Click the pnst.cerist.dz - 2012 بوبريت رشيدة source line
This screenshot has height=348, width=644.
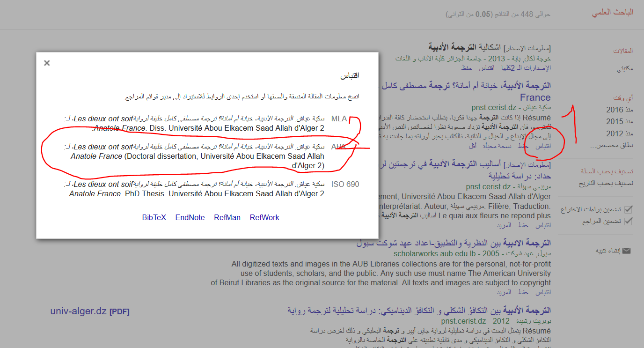(x=496, y=321)
